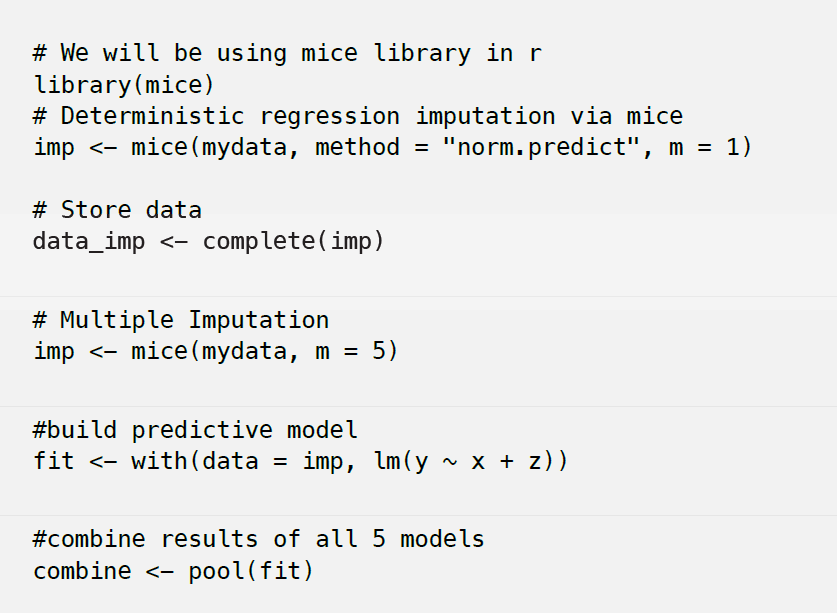Click the 'm = 5' argument

[350, 351]
